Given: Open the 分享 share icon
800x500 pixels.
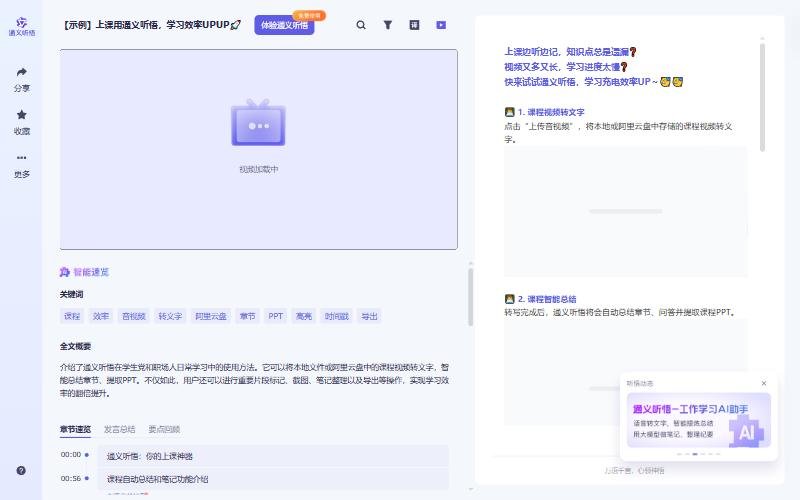Looking at the screenshot, I should click(21, 72).
